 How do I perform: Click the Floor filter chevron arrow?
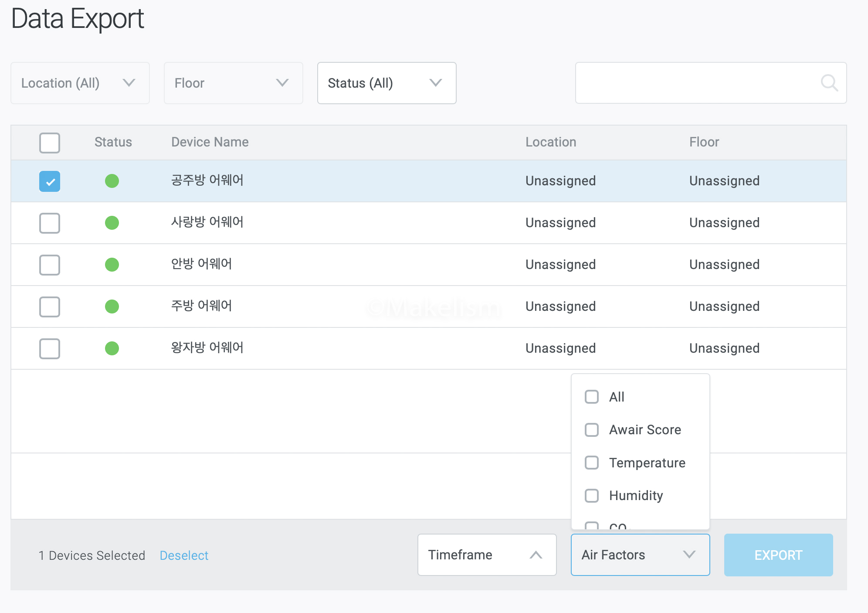pyautogui.click(x=282, y=83)
